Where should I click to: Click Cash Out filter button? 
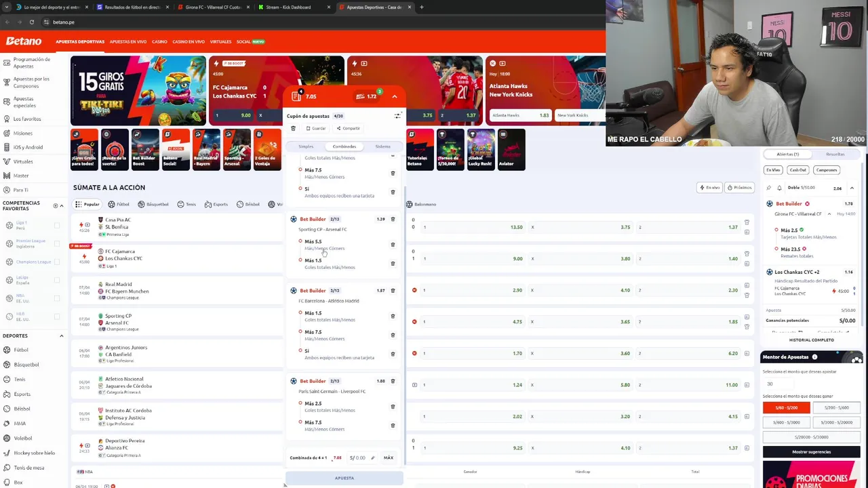797,170
